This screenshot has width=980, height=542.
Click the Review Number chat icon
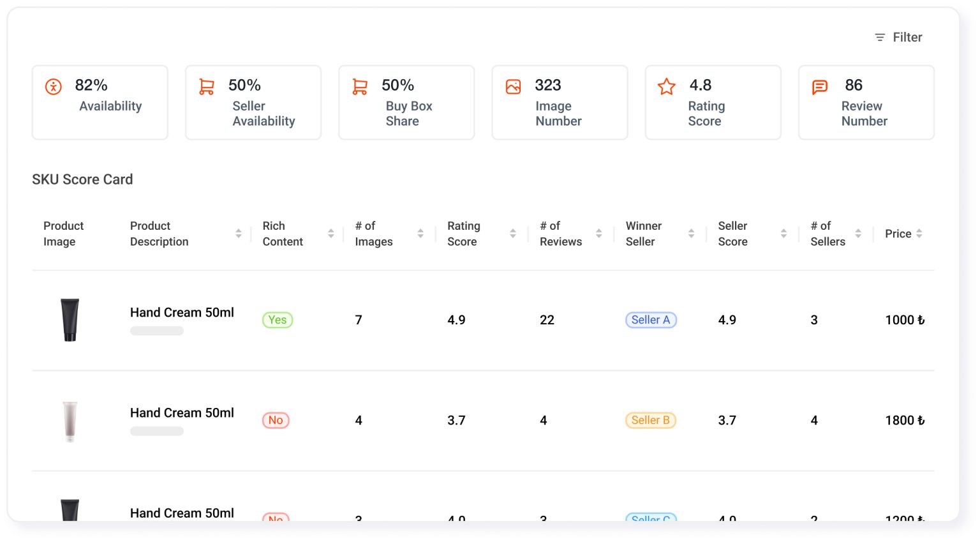(820, 87)
